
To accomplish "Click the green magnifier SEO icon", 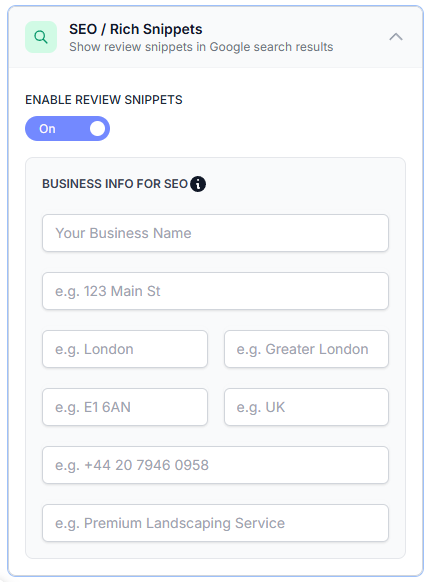I will (x=41, y=37).
